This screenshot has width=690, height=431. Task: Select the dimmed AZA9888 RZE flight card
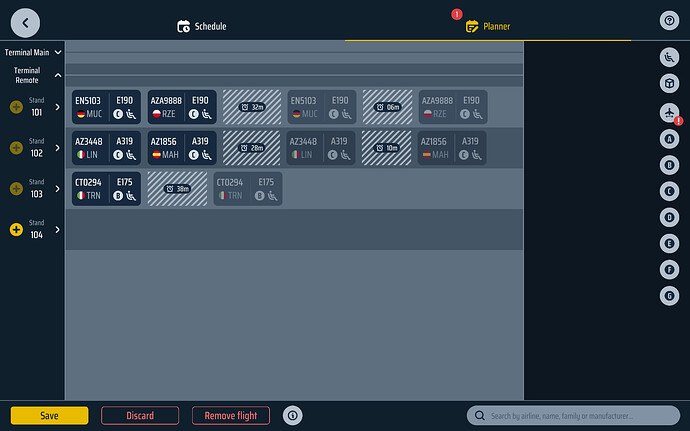(x=453, y=107)
